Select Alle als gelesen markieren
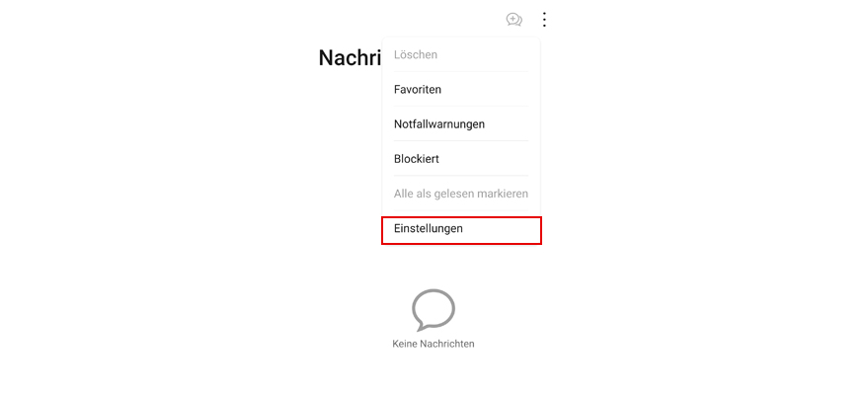The height and width of the screenshot is (395, 868). [461, 194]
